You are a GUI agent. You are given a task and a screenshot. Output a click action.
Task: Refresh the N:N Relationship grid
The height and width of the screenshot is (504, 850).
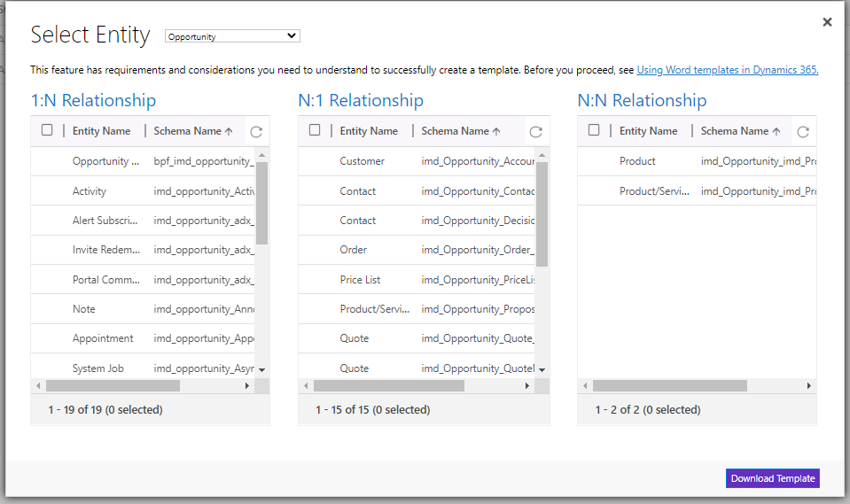tap(803, 132)
